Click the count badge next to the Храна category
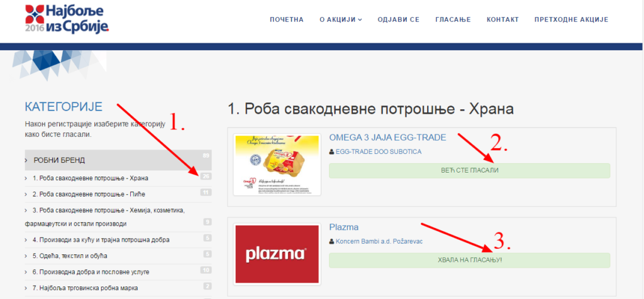 tap(206, 177)
